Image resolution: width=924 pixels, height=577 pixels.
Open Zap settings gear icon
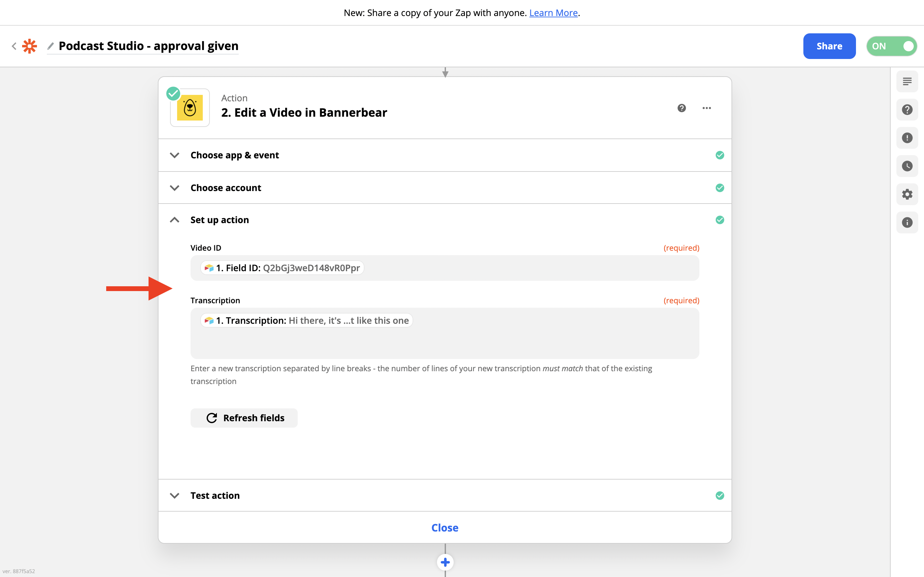(x=907, y=194)
